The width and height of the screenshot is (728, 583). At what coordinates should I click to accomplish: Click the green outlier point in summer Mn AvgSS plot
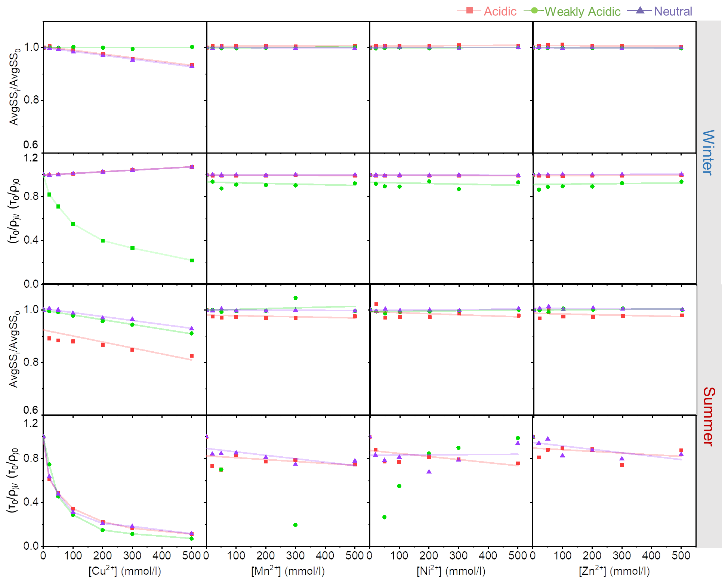pos(296,298)
